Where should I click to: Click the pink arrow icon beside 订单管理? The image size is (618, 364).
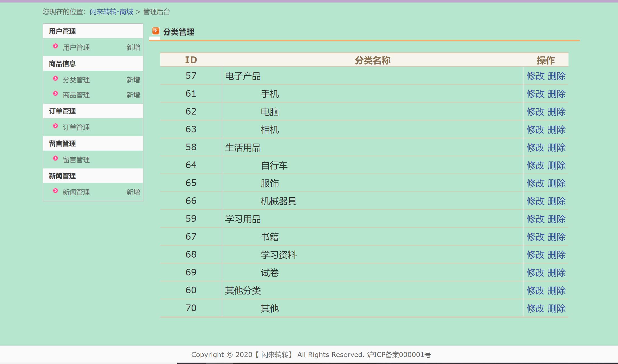pos(56,127)
